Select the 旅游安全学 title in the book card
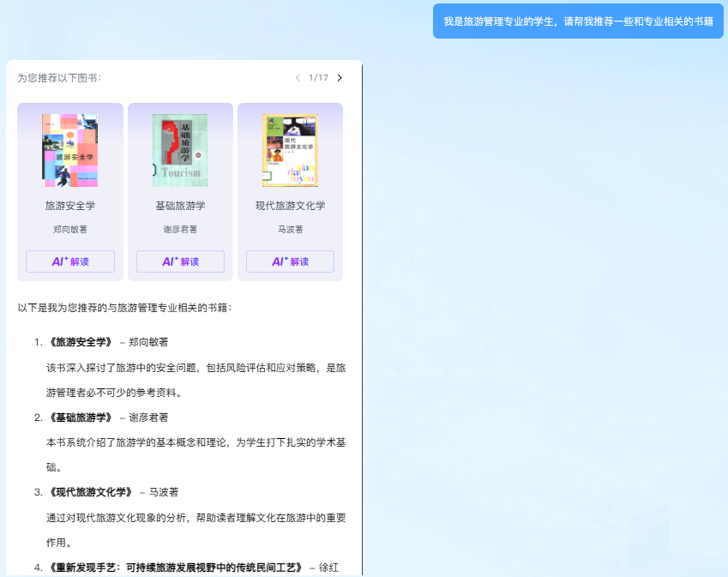The image size is (728, 577). click(x=70, y=206)
